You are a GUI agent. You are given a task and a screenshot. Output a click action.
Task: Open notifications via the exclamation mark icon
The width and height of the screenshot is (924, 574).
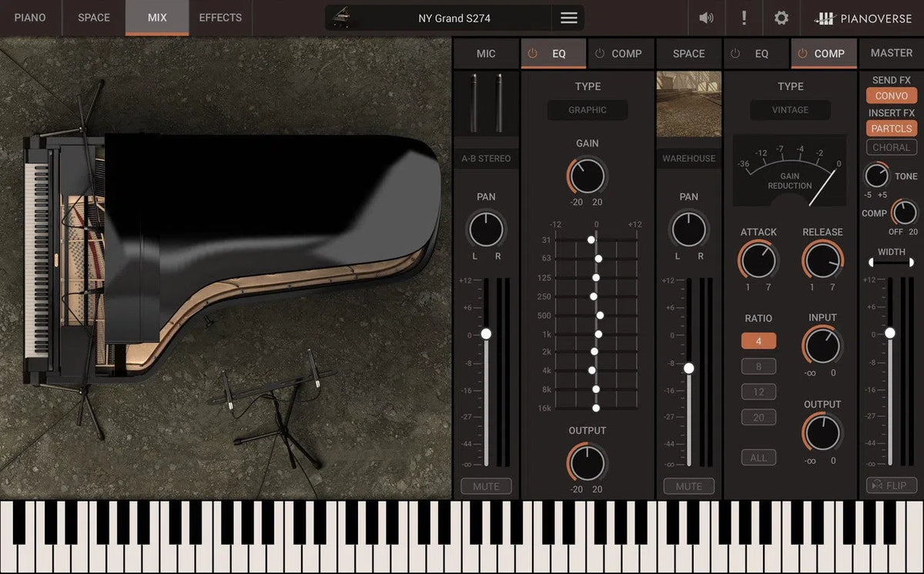(x=744, y=18)
